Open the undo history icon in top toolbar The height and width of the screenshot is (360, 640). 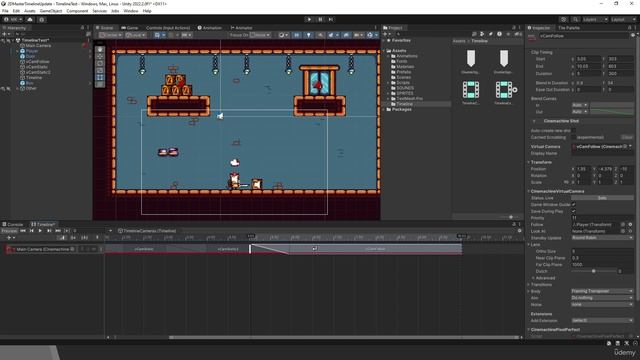click(563, 19)
